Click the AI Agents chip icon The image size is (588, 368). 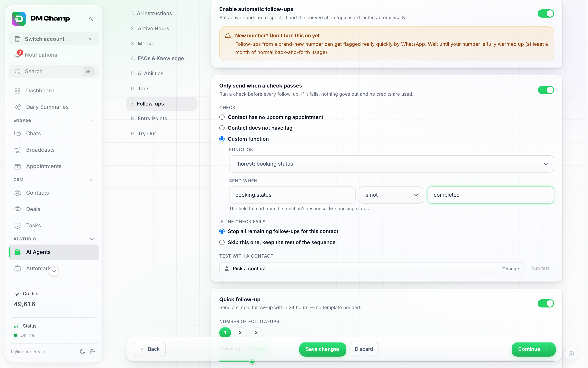point(18,252)
